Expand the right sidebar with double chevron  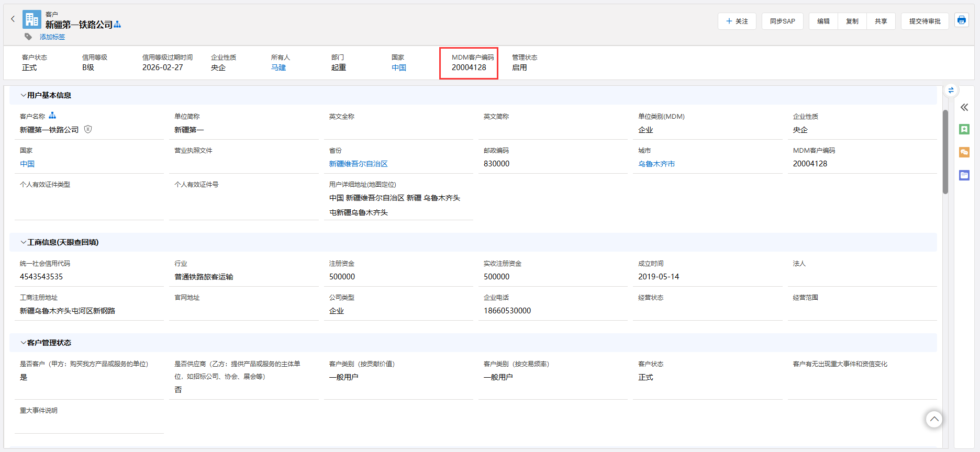coord(964,107)
